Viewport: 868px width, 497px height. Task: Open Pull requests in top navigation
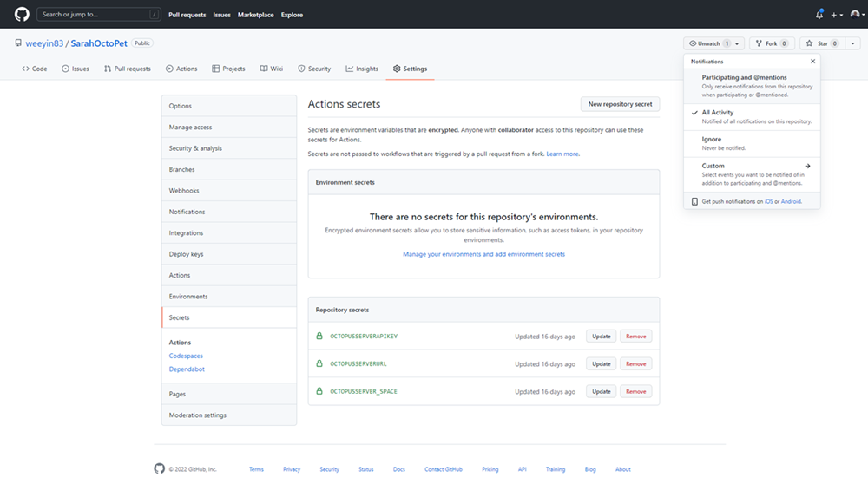coord(187,15)
